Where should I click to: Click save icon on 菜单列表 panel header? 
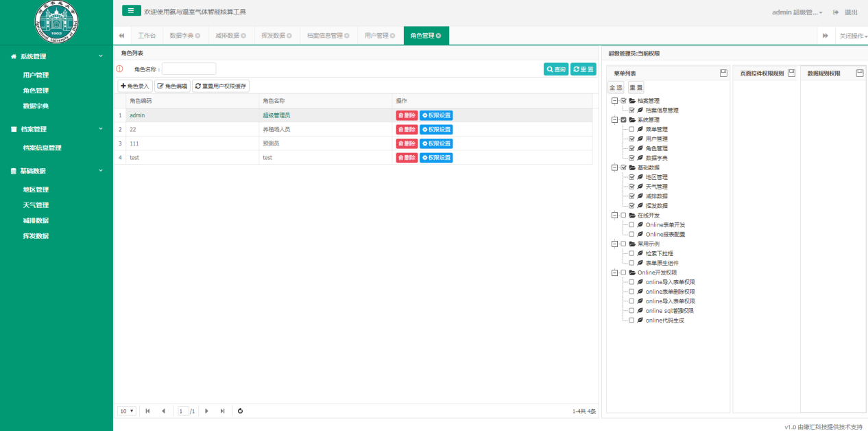click(723, 73)
